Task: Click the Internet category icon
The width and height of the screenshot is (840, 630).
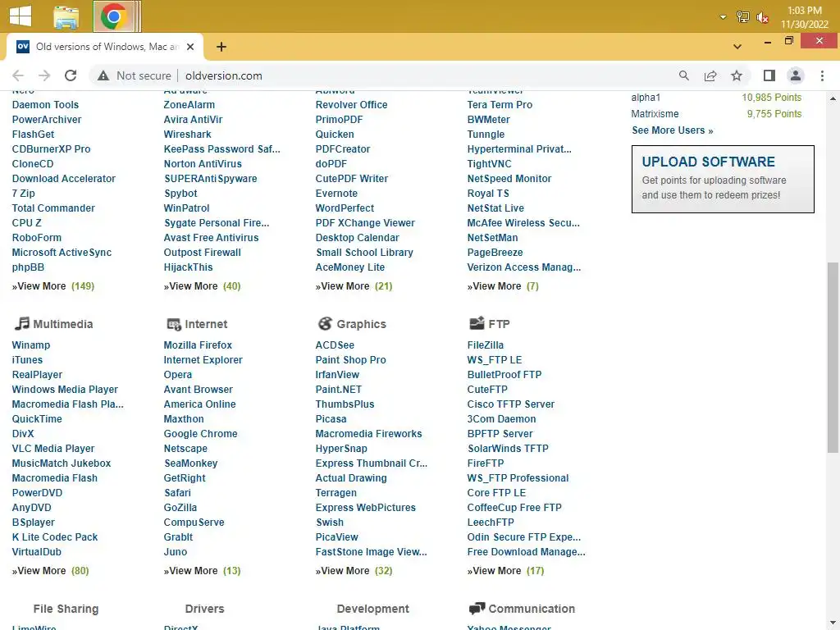Action: [x=174, y=324]
